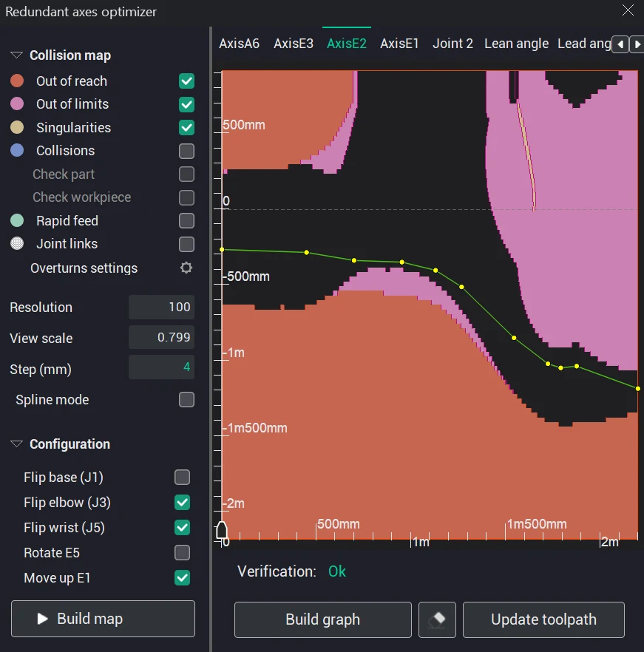
Task: Tick the Check part checkbox
Action: (x=187, y=174)
